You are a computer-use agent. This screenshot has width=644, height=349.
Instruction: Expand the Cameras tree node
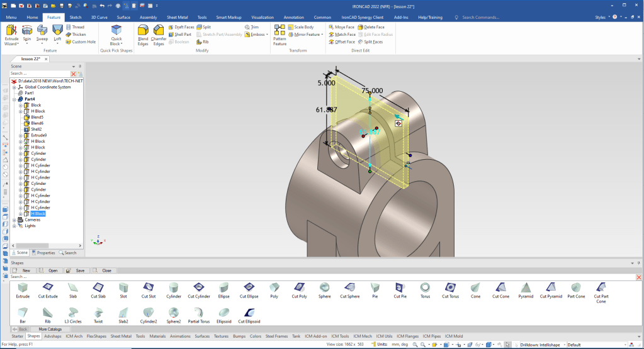14,219
